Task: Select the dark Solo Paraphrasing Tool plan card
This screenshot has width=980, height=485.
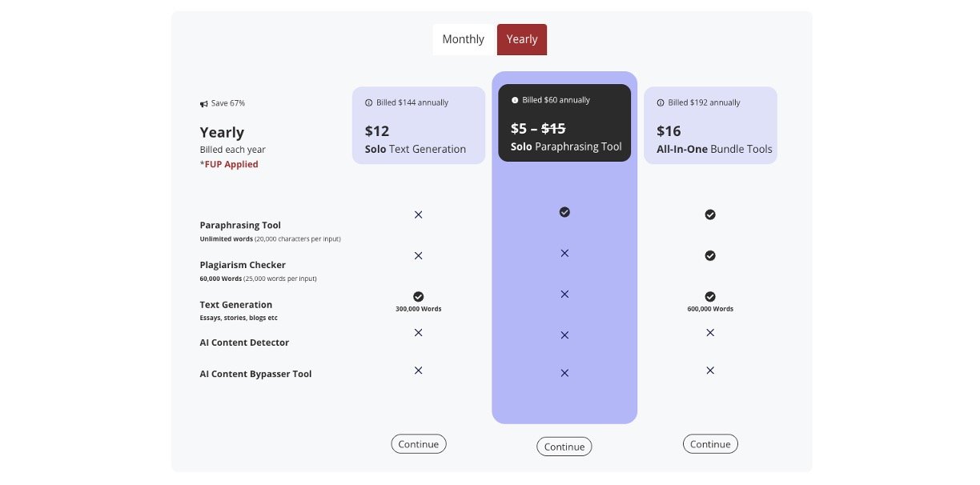Action: [564, 122]
